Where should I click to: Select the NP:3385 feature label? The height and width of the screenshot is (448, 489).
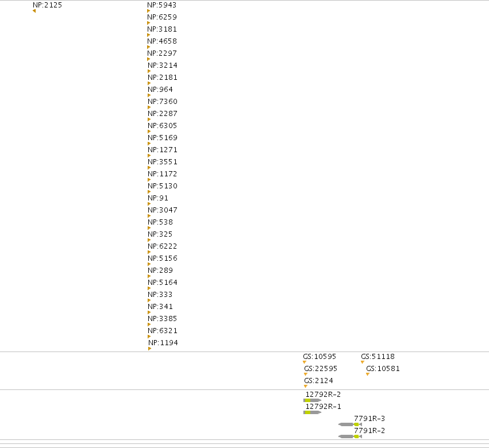point(163,319)
